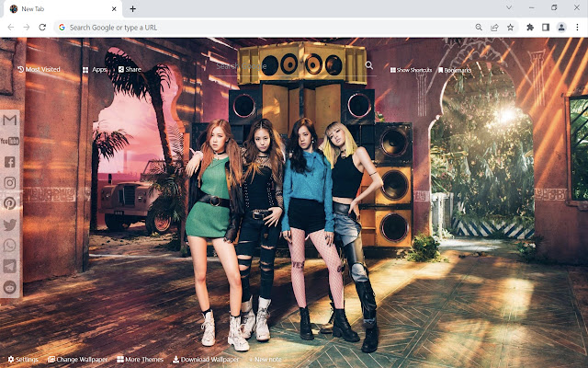Image resolution: width=588 pixels, height=368 pixels.
Task: Open Twitter sidebar shortcut
Action: pos(10,224)
